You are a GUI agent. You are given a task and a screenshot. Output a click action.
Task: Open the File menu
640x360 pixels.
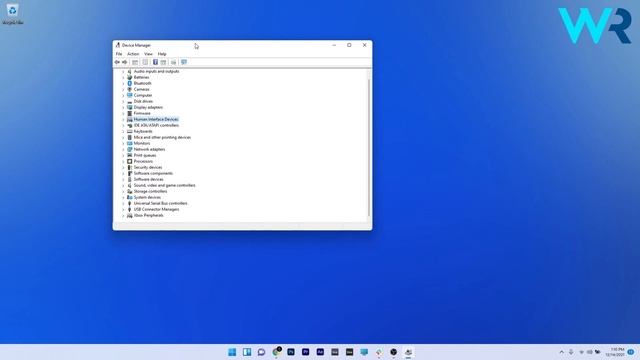[119, 54]
